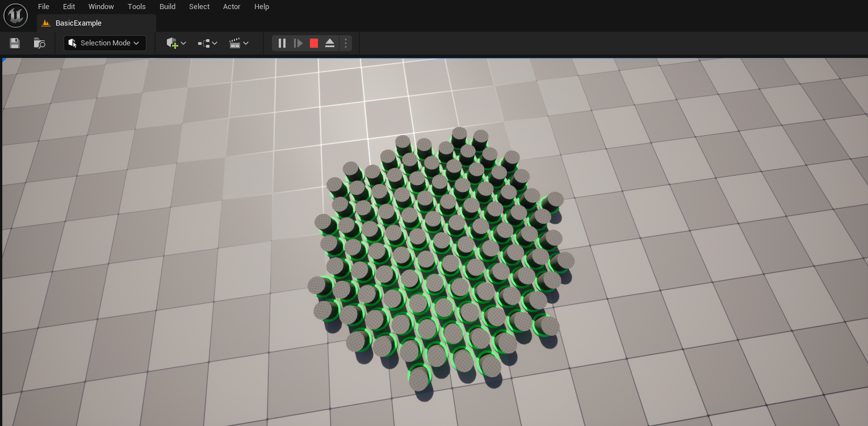Save the current level with the disk icon
Screen dimensions: 868x426
15,43
